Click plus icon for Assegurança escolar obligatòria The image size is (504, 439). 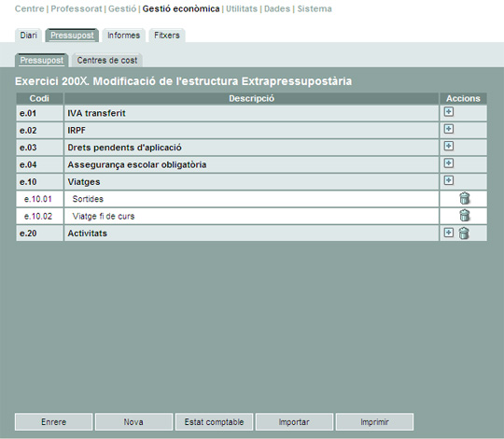click(449, 163)
